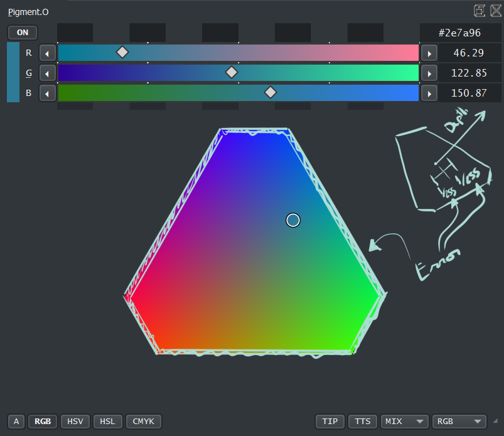
Task: Switch to HSL sliders
Action: [x=108, y=422]
